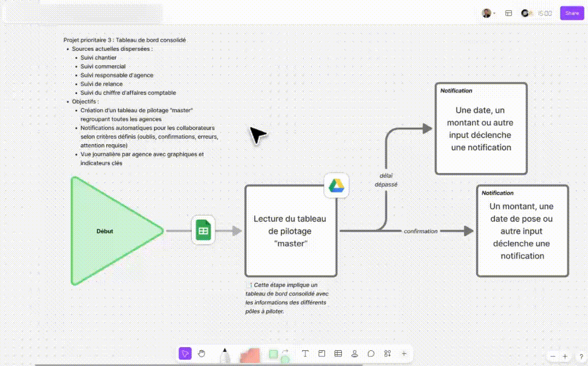Select the Section frame tool

321,353
